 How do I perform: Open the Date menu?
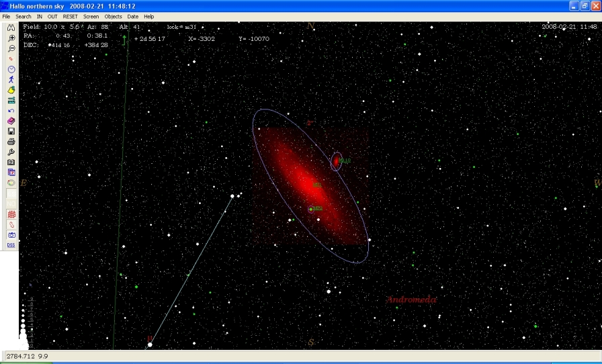pos(132,16)
